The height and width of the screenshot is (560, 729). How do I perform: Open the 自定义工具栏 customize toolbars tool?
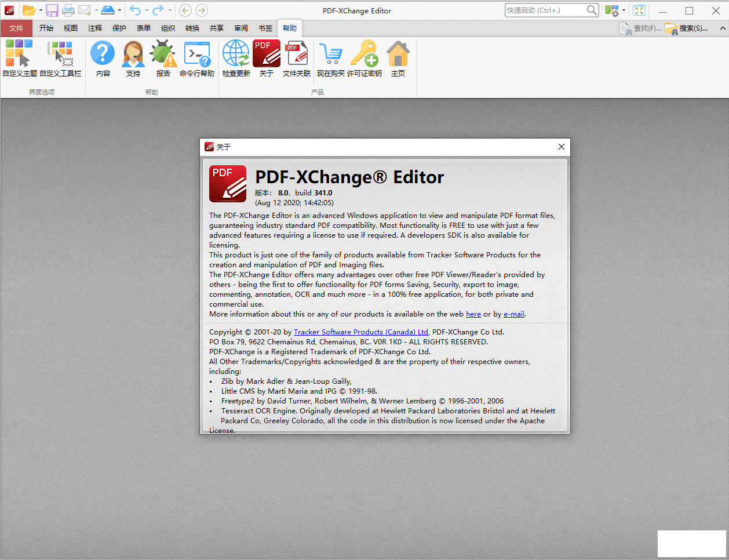(x=60, y=58)
